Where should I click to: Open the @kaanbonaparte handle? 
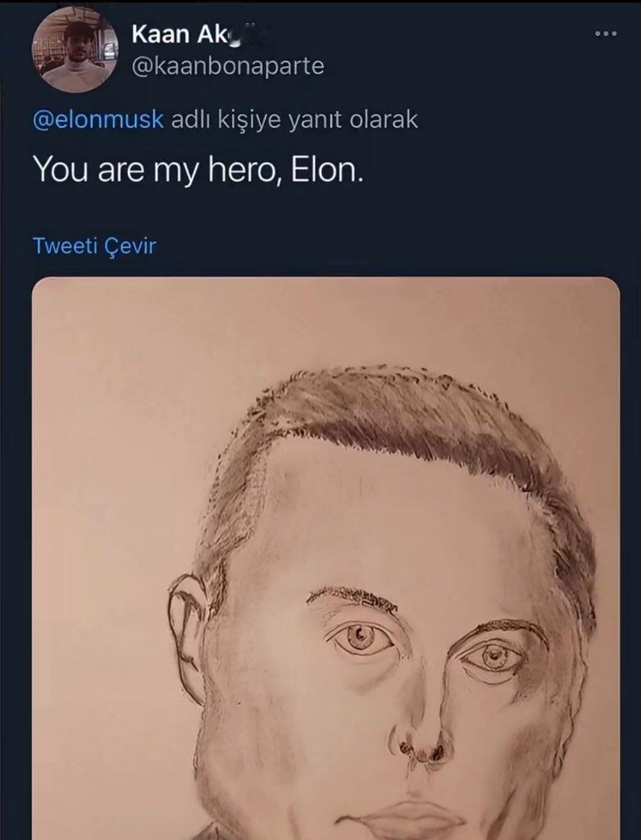tap(228, 66)
